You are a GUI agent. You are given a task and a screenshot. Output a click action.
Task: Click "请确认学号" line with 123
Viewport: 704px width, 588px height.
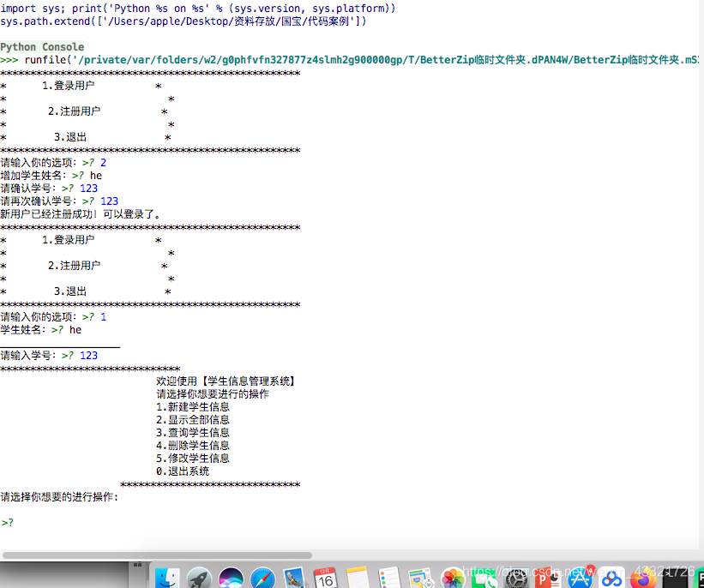(49, 188)
